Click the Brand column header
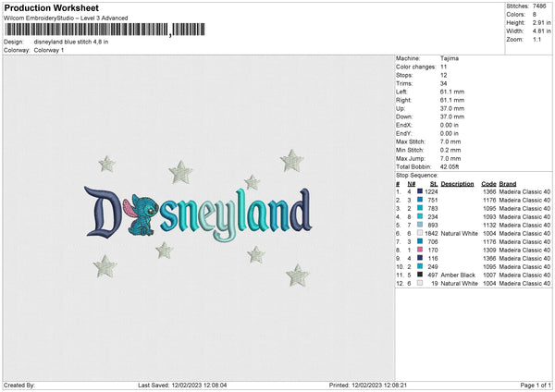Viewport: 555px width, 392px height. coord(508,184)
